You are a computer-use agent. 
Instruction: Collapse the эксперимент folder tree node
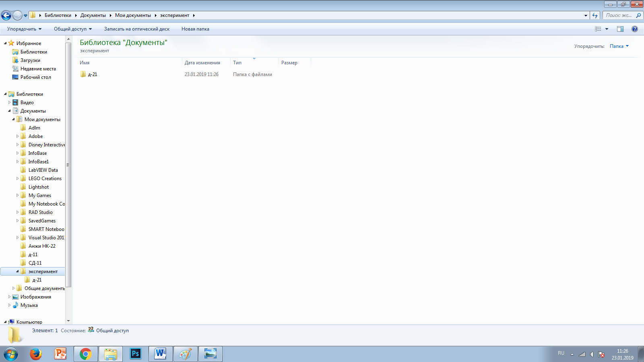point(17,271)
